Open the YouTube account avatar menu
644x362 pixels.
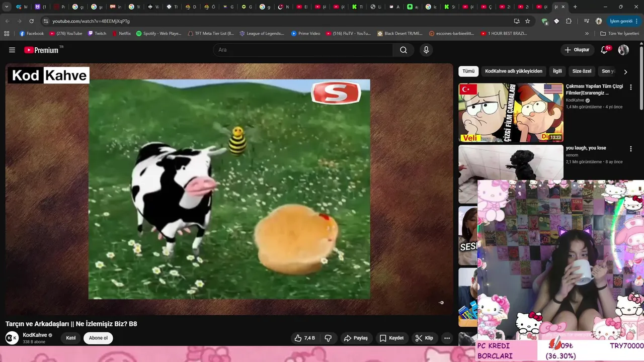(x=623, y=50)
